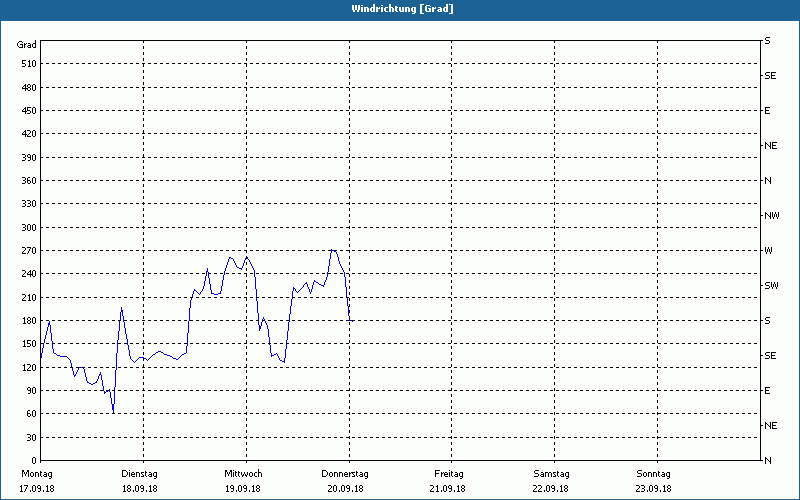Viewport: 800px width, 500px height.
Task: Click the Grad axis unit label
Action: (27, 45)
